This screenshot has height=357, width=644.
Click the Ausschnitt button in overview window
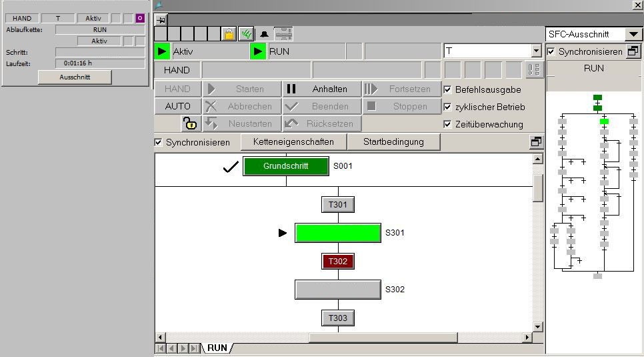(75, 77)
